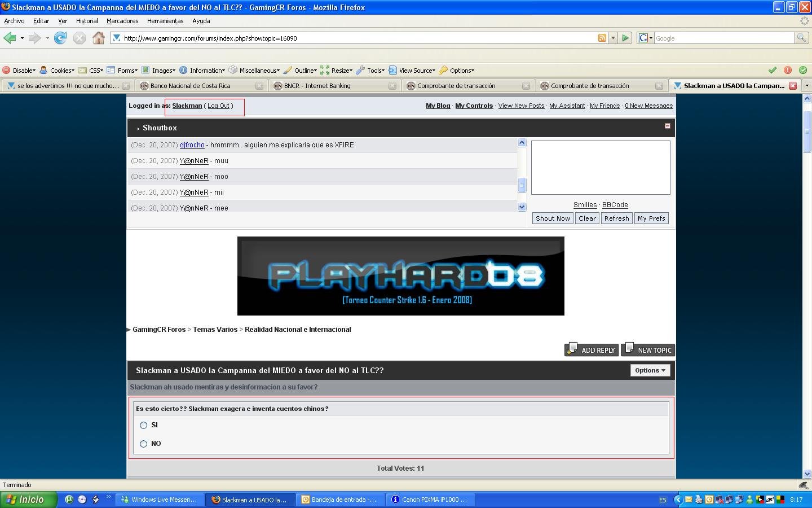This screenshot has width=812, height=508.
Task: Click the RSS feed icon in address bar
Action: (x=602, y=38)
